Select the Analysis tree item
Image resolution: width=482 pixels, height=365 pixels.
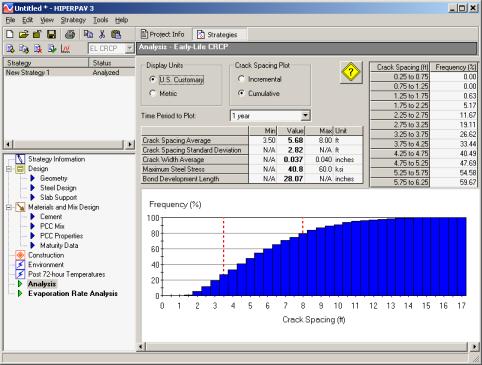point(42,284)
